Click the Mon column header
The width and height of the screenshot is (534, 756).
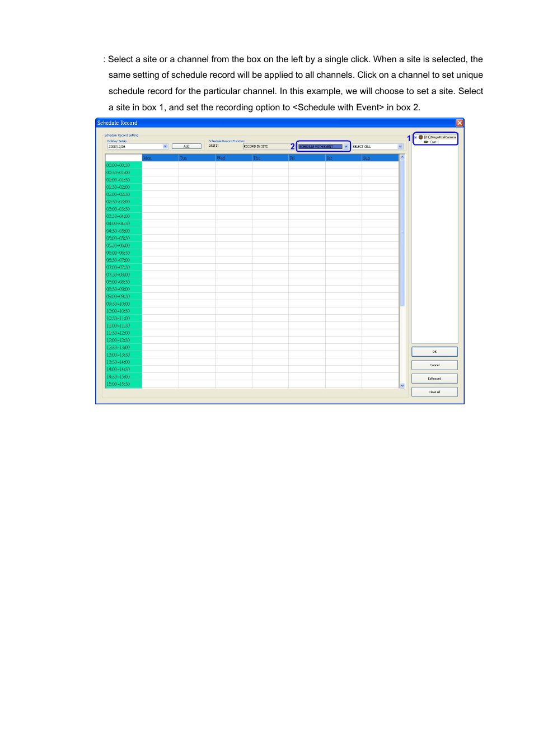click(161, 158)
